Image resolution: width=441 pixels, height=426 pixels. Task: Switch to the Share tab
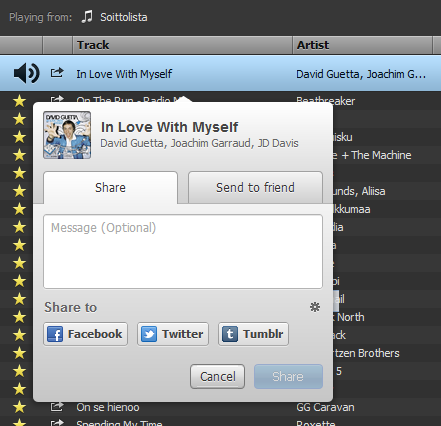[110, 187]
